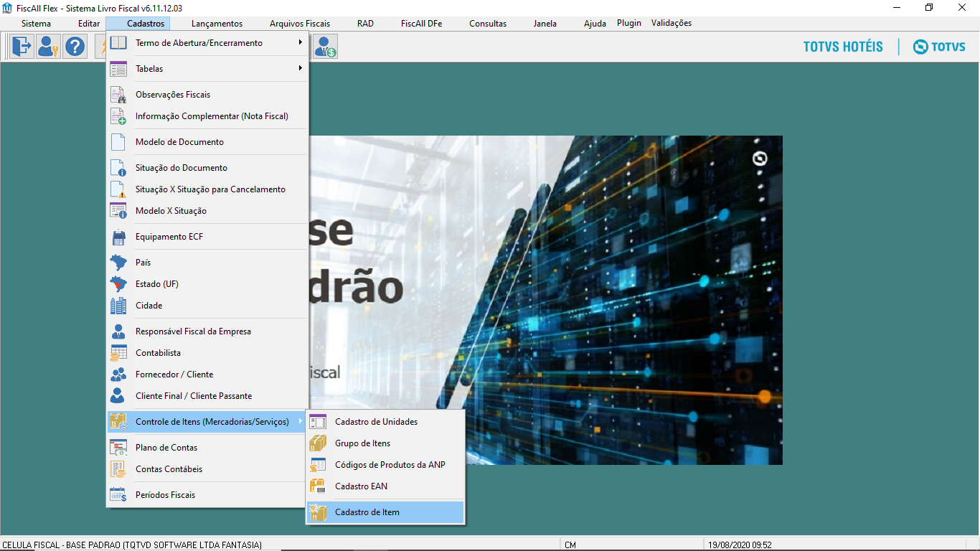Click the user with key toolbar icon
The height and width of the screenshot is (551, 980).
click(48, 47)
